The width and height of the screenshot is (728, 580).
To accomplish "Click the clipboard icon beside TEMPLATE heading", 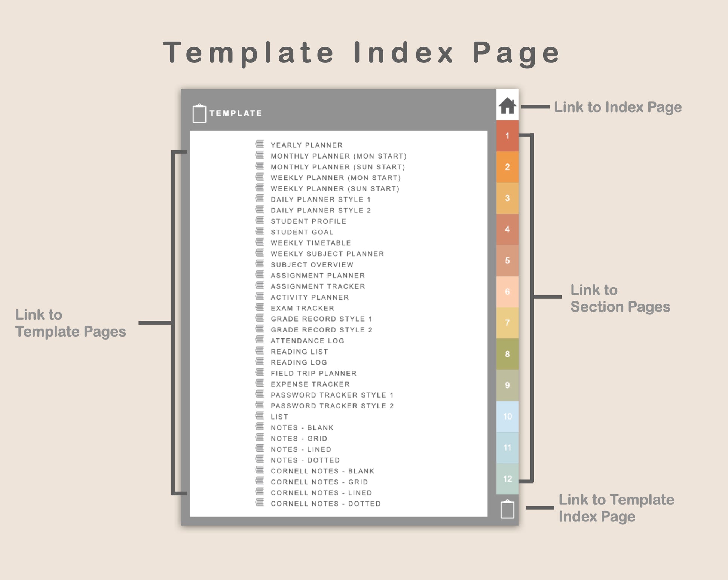I will [199, 113].
